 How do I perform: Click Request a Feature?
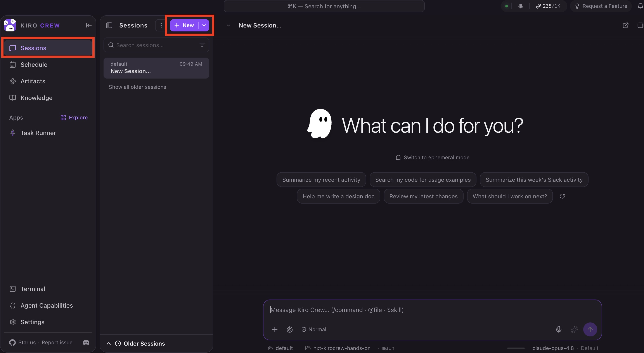(601, 6)
